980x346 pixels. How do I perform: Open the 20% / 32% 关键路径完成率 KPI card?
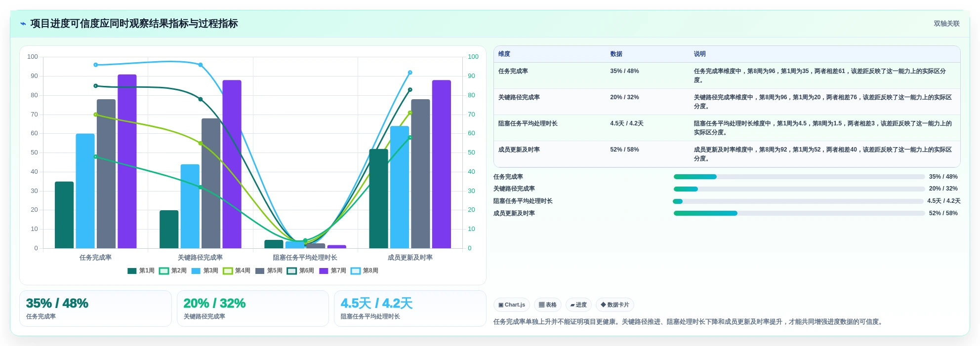[x=253, y=308]
